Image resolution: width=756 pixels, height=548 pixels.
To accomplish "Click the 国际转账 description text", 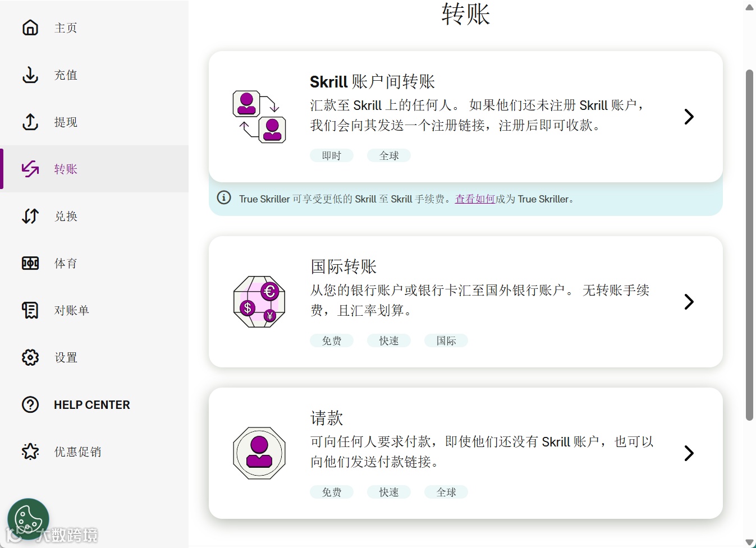I will point(480,300).
